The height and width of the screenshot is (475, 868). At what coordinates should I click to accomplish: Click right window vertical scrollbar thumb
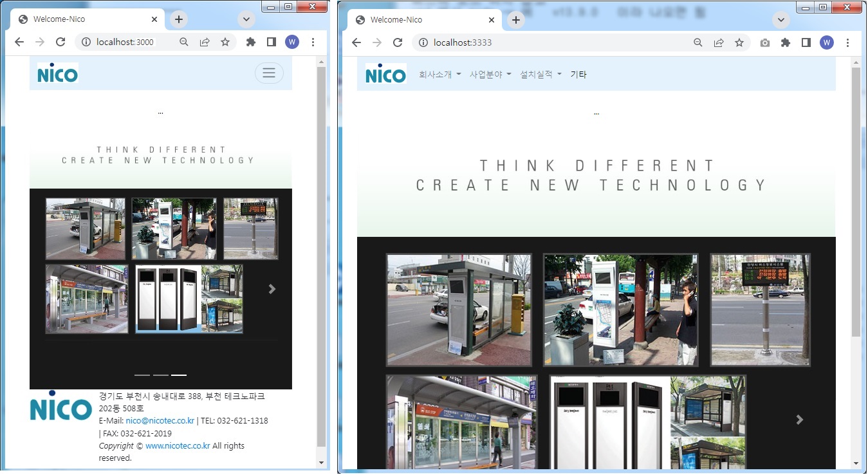click(x=856, y=201)
